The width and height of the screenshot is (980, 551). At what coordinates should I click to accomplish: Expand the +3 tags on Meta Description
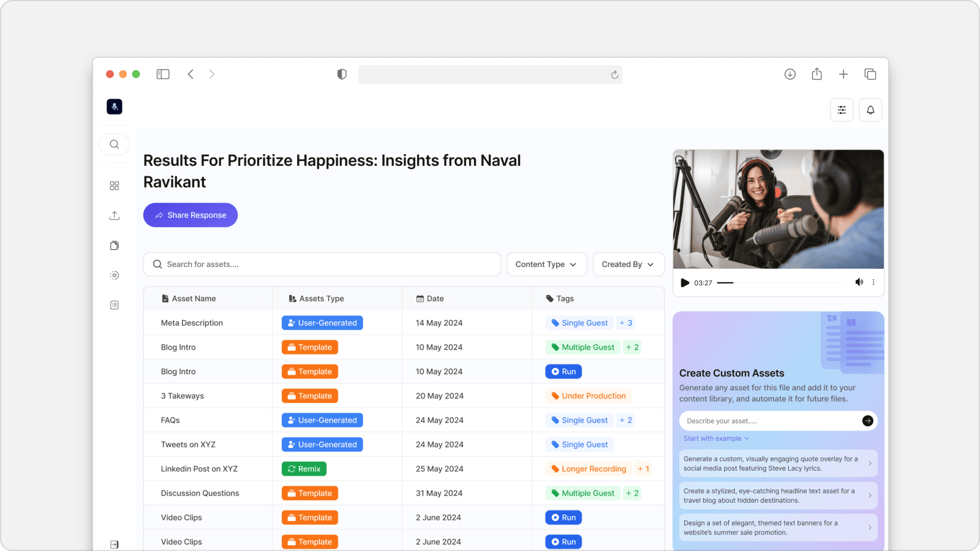[x=625, y=323]
